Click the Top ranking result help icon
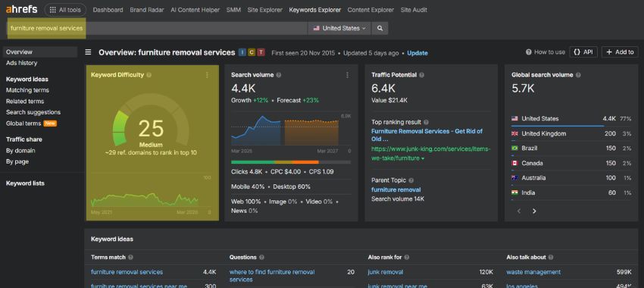 (x=427, y=122)
